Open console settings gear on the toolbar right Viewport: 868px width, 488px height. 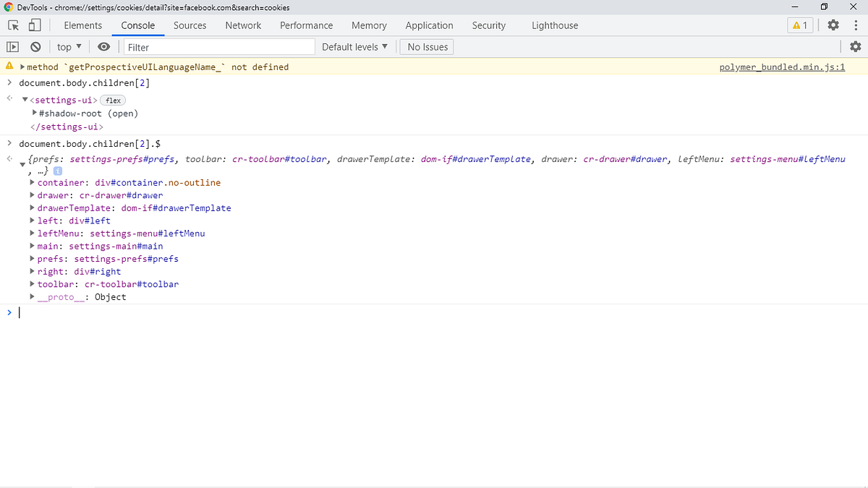[x=856, y=46]
